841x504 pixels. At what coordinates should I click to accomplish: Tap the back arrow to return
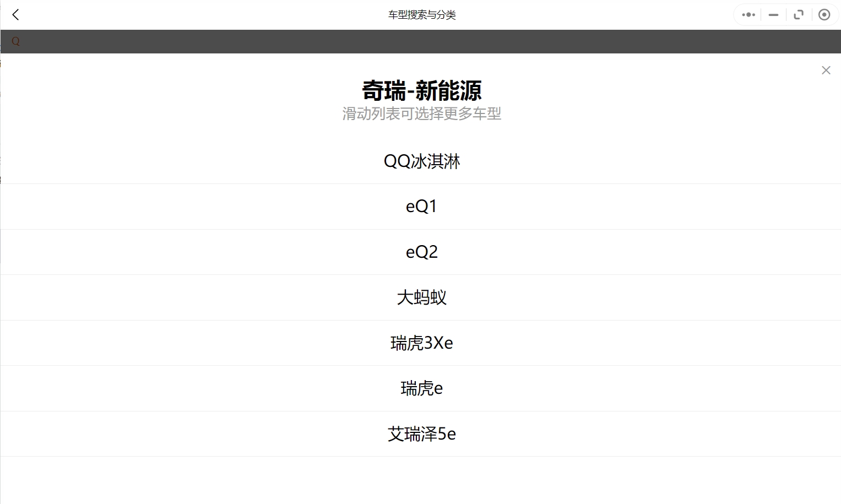click(15, 14)
